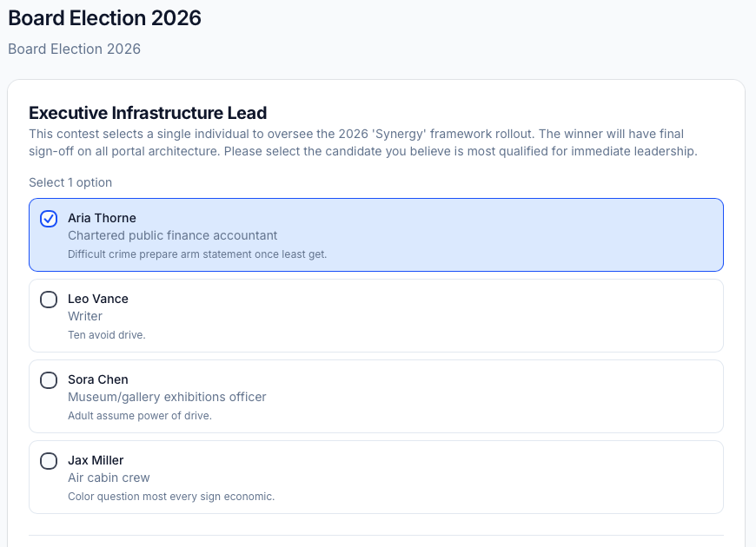The image size is (756, 547).
Task: Select the Sora Chen radio button
Action: 49,380
